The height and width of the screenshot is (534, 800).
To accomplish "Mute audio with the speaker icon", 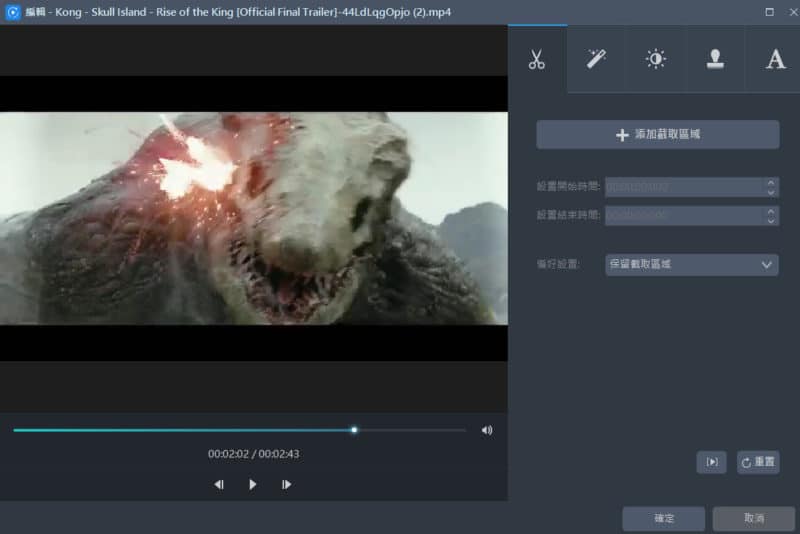I will [487, 430].
